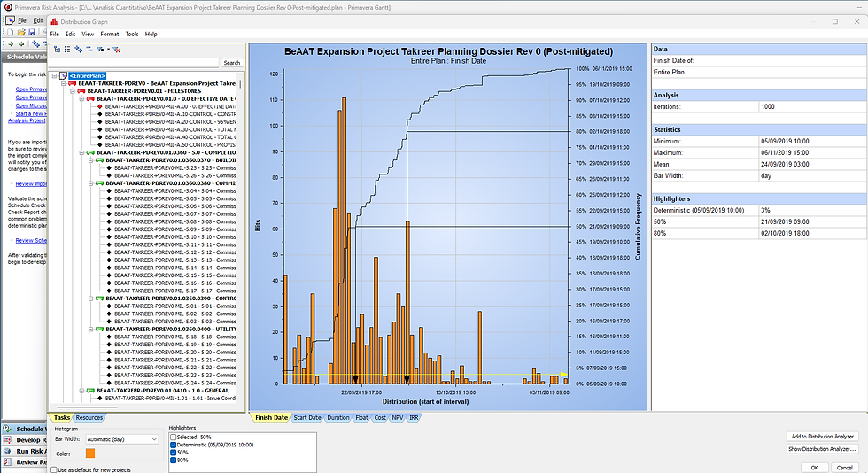Collapse the PDREV0.01.0360.0400 UTILITY node
Screen dimensions: 868x473
(x=90, y=329)
